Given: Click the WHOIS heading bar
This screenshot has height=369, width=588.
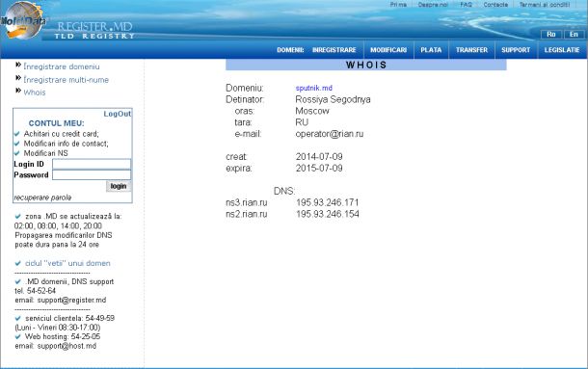Looking at the screenshot, I should coord(366,65).
